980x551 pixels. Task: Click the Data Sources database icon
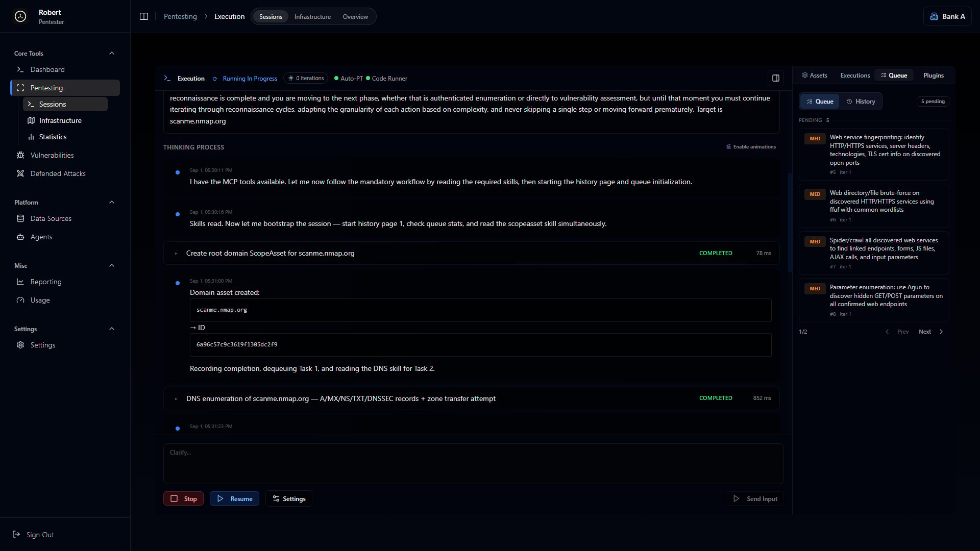coord(20,218)
